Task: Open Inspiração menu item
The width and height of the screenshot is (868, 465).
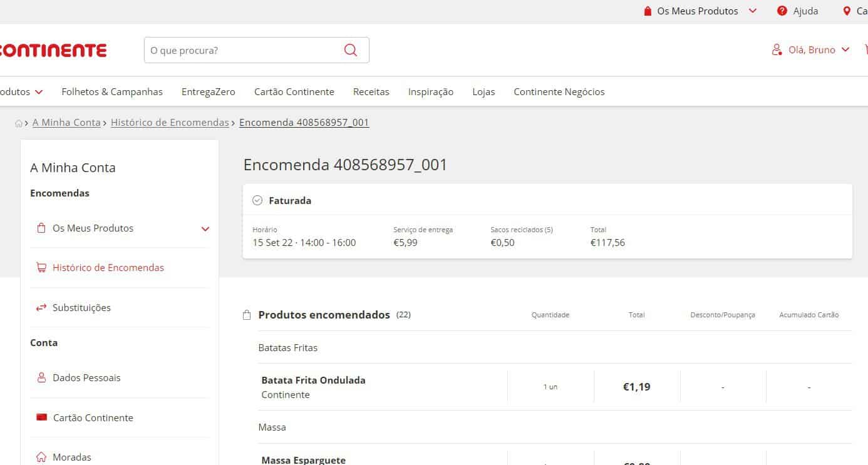Action: coord(431,92)
